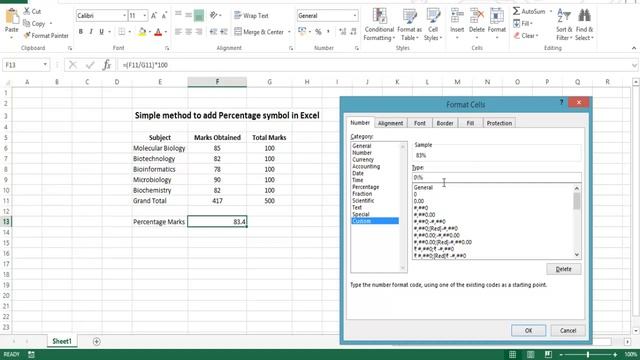Switch to Page Layout view icon
This screenshot has width=640, height=360.
click(530, 354)
